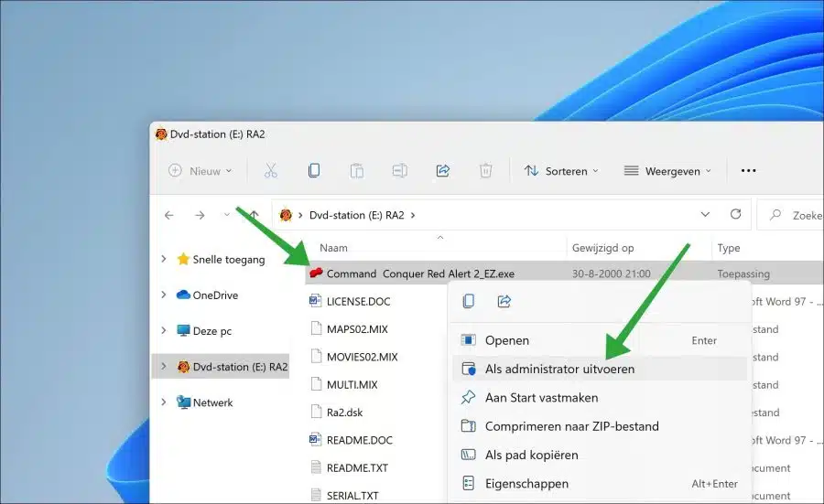824x504 pixels.
Task: Click the date 30-8-2000 21:00 cell
Action: pyautogui.click(x=612, y=273)
